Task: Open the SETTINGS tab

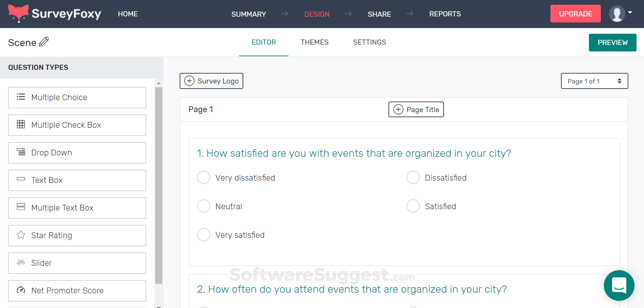Action: (x=369, y=42)
